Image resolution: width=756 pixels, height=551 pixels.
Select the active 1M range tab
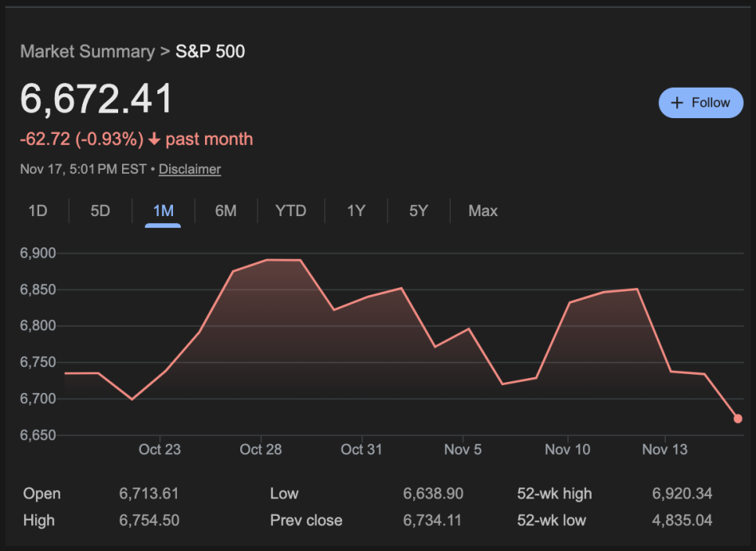163,211
